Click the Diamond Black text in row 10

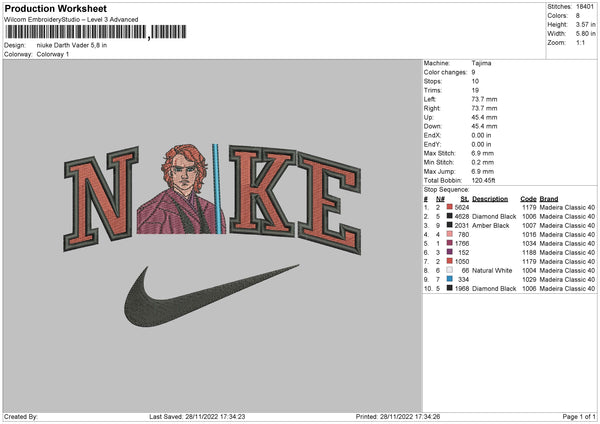click(494, 289)
